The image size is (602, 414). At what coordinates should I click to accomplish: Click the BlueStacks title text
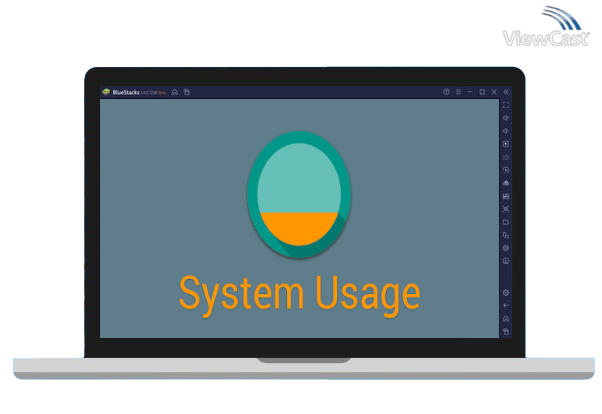click(126, 93)
